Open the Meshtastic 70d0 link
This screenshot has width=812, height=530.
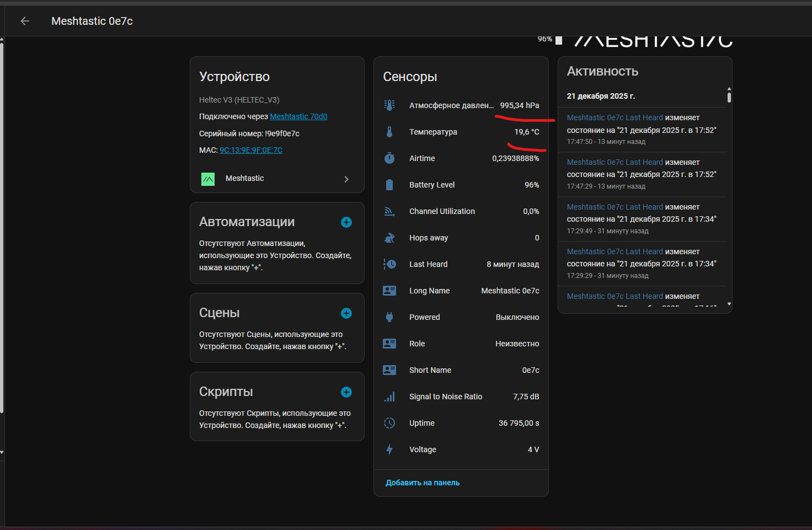tap(298, 116)
